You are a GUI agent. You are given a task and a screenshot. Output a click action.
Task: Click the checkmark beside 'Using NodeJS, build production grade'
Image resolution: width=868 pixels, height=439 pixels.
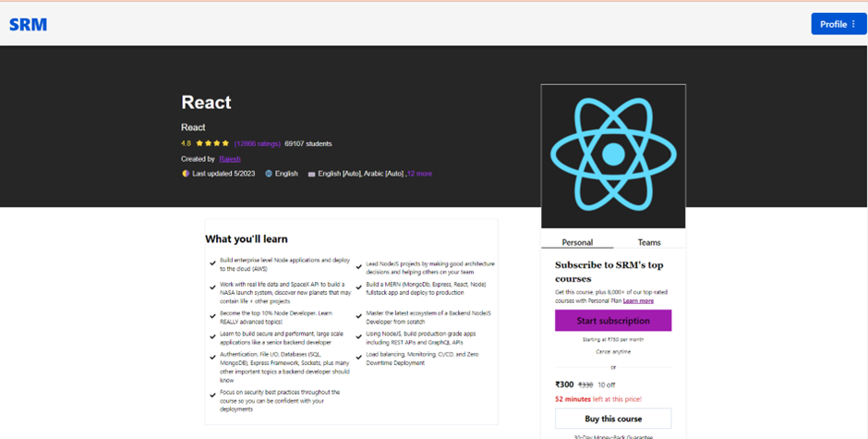tap(359, 336)
